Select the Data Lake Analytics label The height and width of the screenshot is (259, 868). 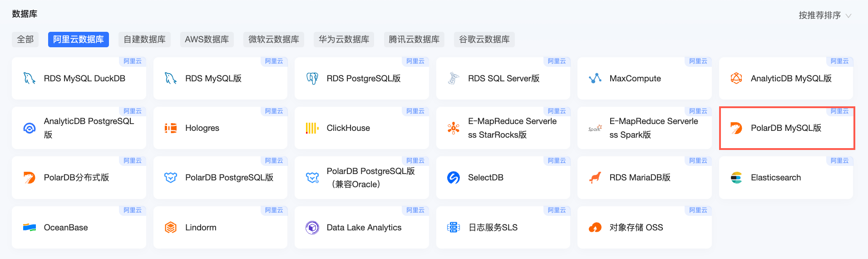coord(364,228)
